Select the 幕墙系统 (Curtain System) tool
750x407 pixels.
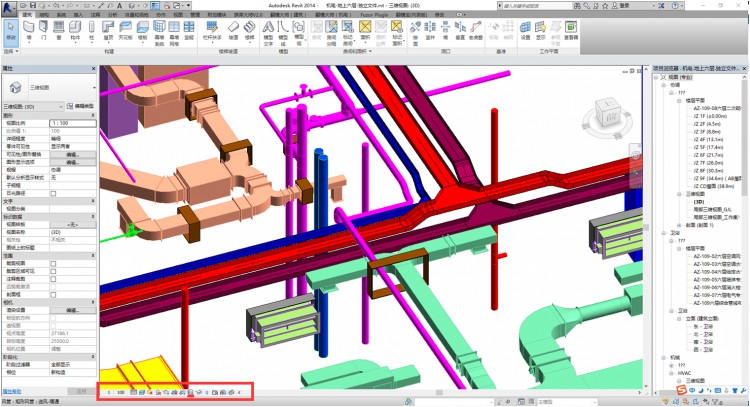[159, 33]
